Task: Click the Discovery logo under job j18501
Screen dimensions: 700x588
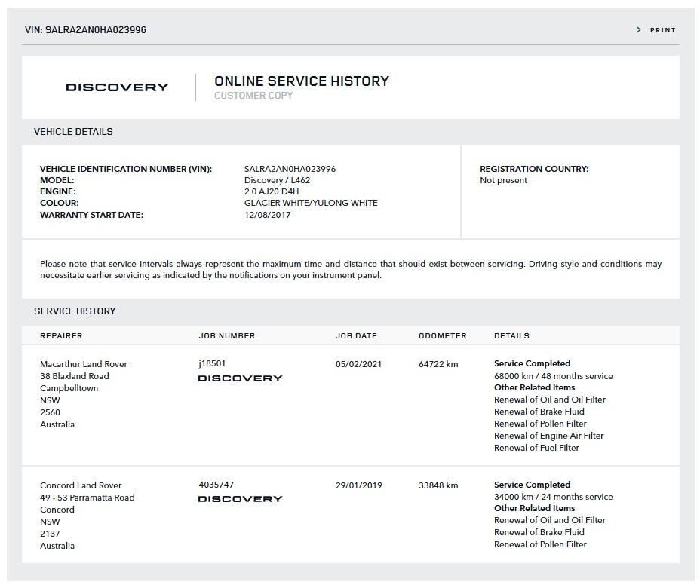Action: tap(240, 378)
